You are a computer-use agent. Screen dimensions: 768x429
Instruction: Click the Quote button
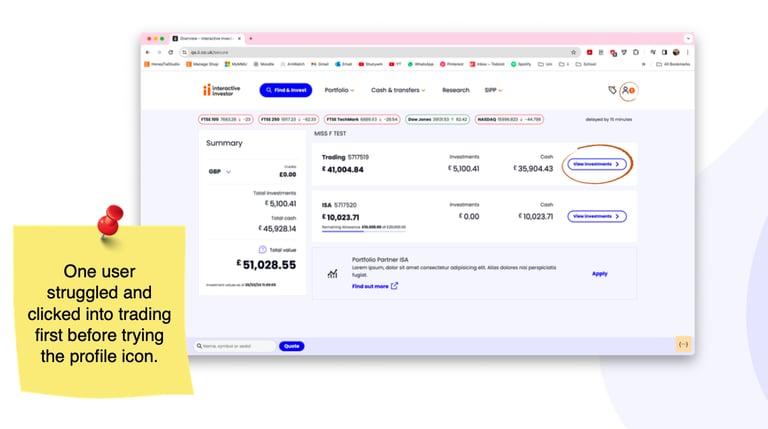click(x=291, y=346)
